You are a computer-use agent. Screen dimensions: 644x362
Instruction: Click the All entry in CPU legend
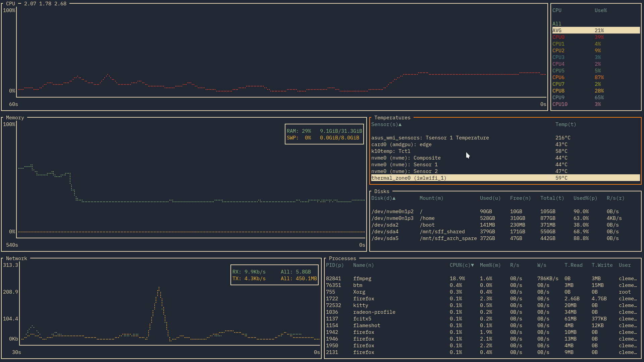click(557, 24)
